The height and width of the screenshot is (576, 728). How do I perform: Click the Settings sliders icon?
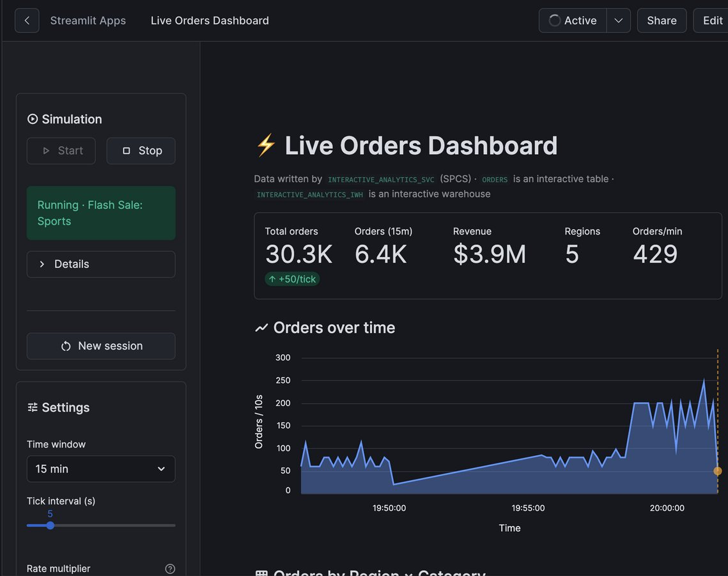(x=33, y=407)
